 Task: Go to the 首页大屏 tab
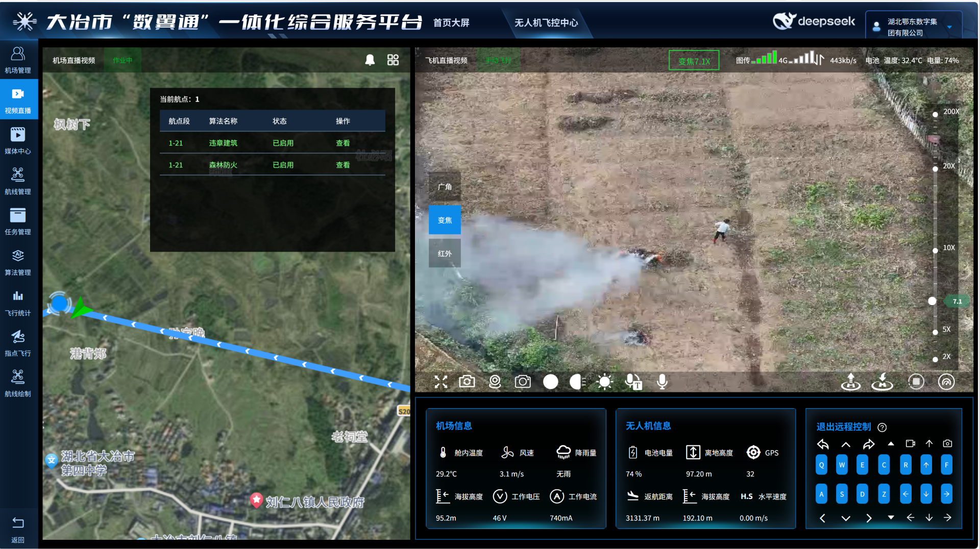coord(451,23)
